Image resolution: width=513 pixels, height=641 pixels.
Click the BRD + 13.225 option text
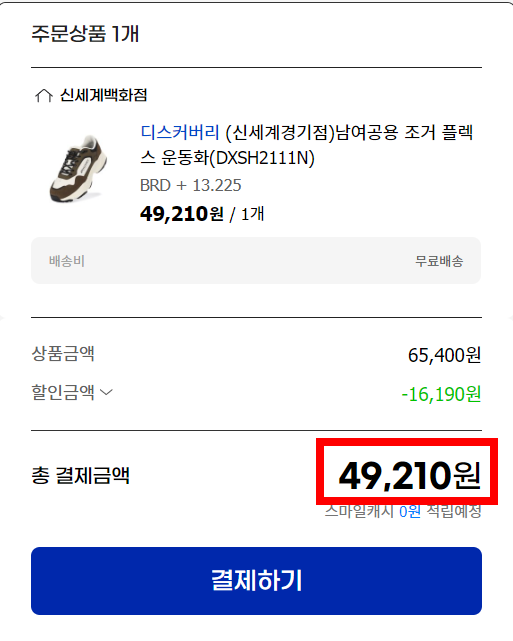pos(190,185)
